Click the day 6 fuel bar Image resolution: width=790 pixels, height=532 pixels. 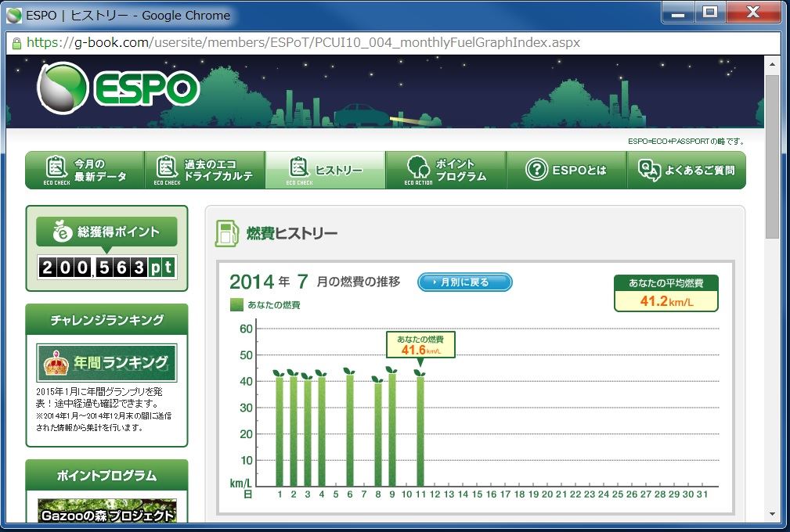pos(350,430)
